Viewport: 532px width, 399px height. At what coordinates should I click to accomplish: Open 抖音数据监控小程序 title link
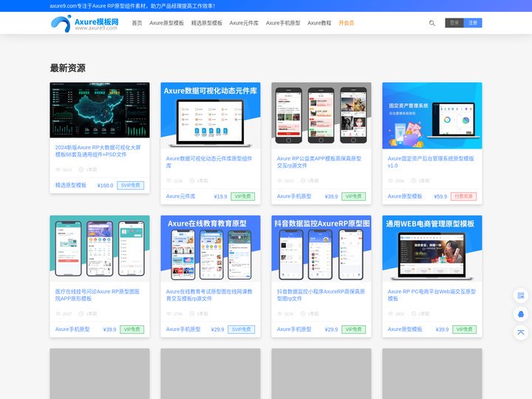pos(321,295)
